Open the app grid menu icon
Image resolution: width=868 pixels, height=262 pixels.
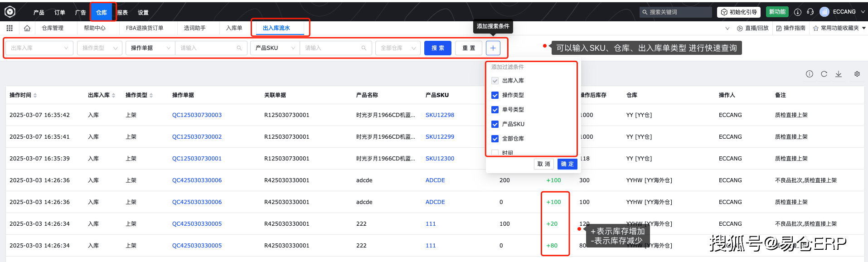click(10, 28)
